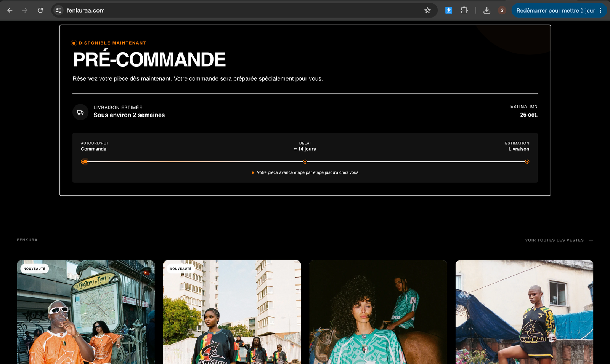
Task: Click the orange dot beside Disponible Maintenant
Action: click(74, 43)
